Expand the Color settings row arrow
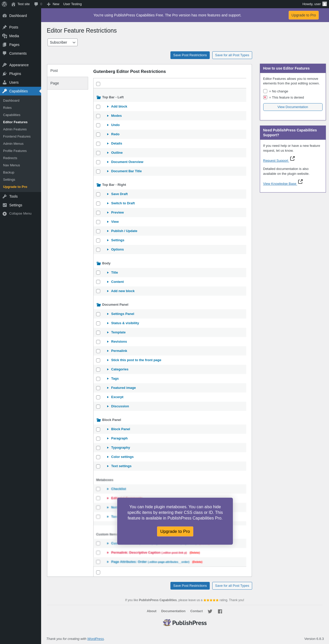329x644 pixels. (x=108, y=457)
